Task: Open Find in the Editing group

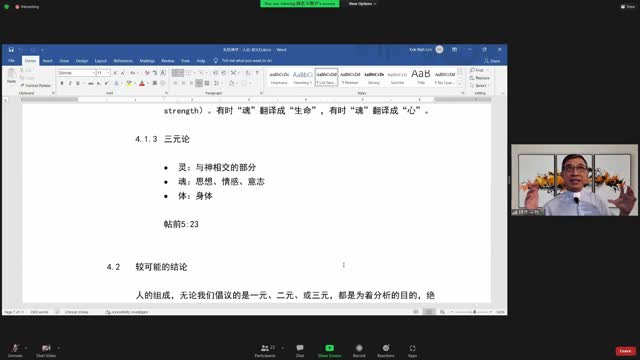Action: (x=478, y=70)
